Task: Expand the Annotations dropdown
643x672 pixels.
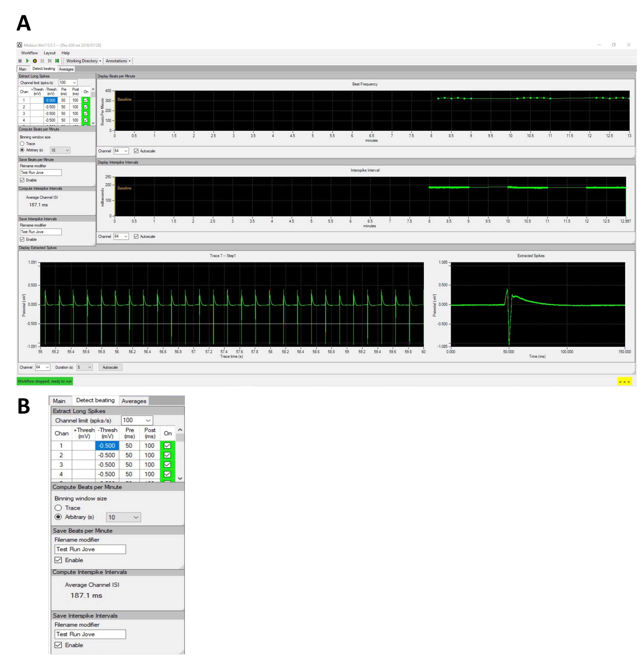Action: pyautogui.click(x=118, y=61)
